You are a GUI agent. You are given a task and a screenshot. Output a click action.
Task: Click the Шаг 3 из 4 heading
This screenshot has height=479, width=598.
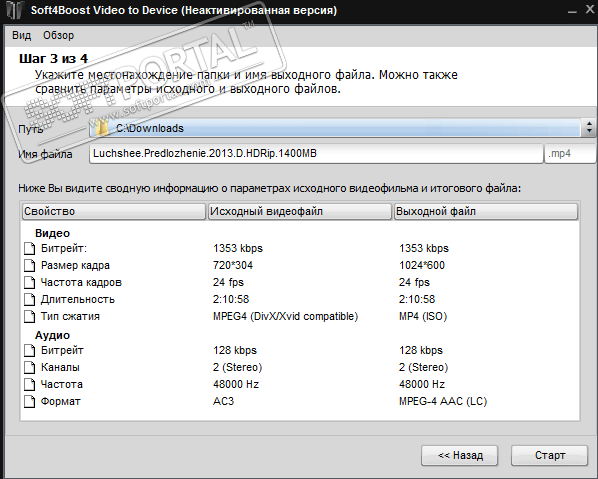pyautogui.click(x=53, y=59)
